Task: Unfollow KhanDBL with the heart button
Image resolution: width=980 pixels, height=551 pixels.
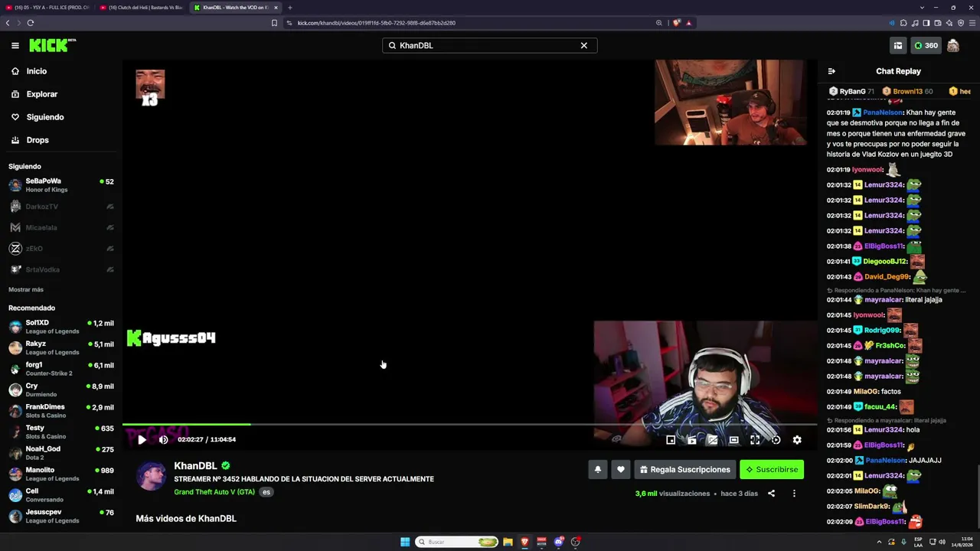Action: tap(621, 470)
